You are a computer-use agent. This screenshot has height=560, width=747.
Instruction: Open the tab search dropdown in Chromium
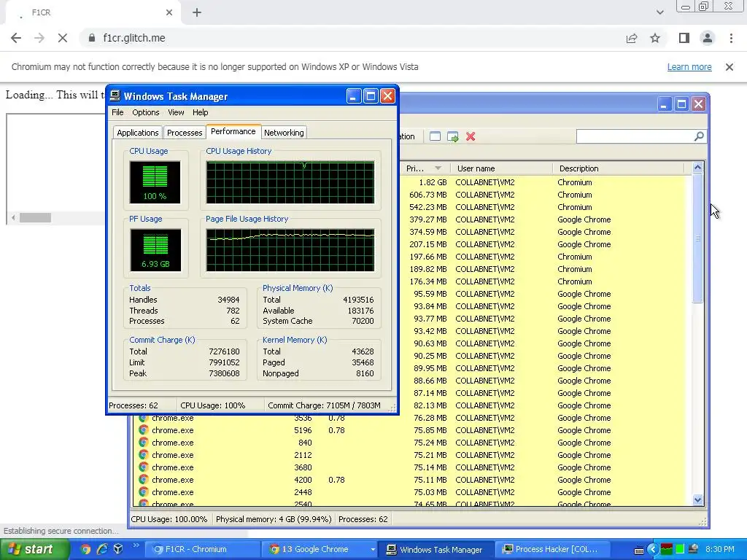659,12
